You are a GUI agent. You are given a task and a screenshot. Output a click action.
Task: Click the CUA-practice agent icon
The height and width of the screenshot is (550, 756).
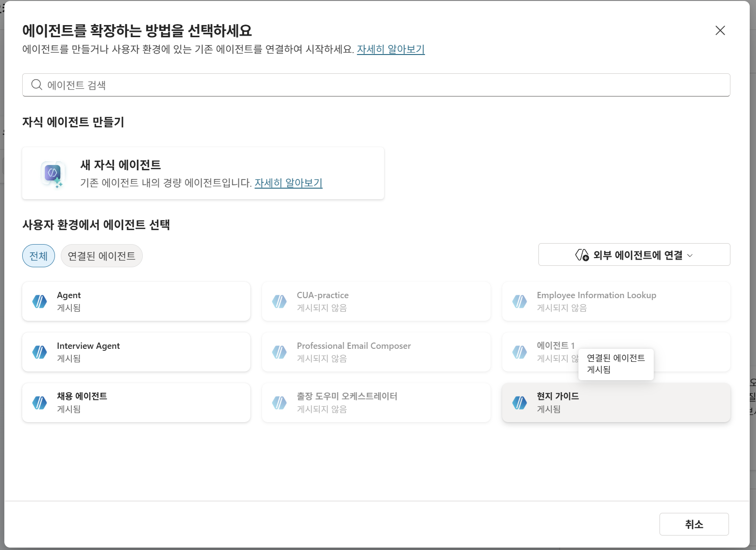pos(279,302)
